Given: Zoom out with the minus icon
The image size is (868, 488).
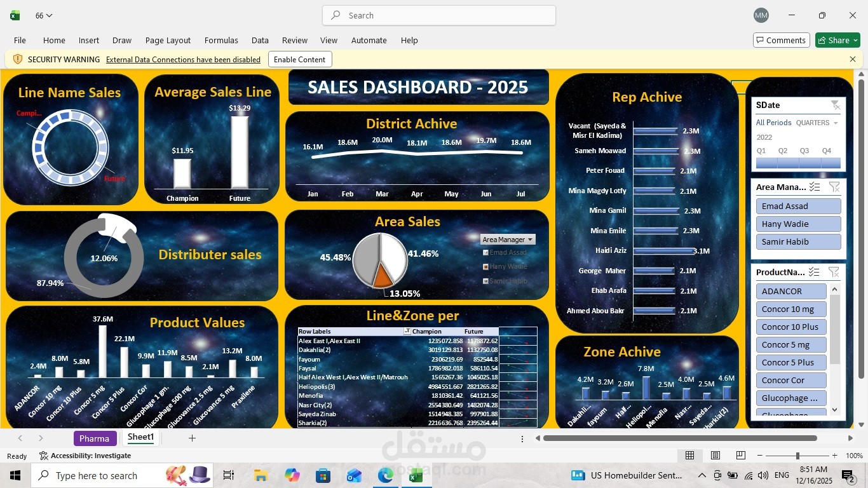Looking at the screenshot, I should pos(761,456).
